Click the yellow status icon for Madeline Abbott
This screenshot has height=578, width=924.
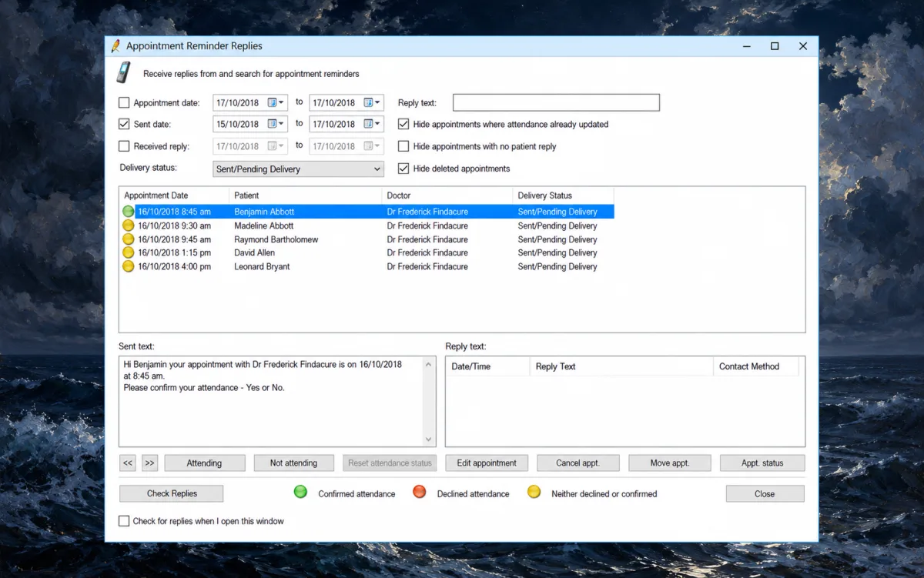129,226
